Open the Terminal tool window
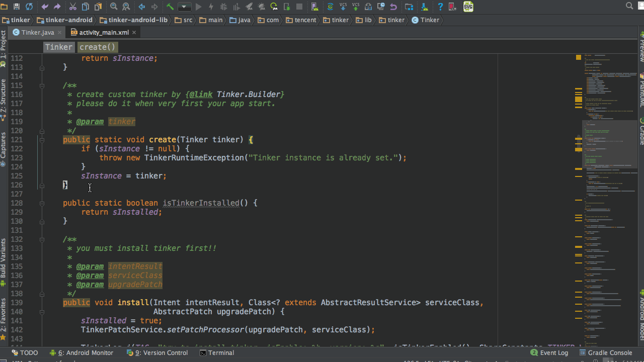644x362 pixels. click(217, 353)
